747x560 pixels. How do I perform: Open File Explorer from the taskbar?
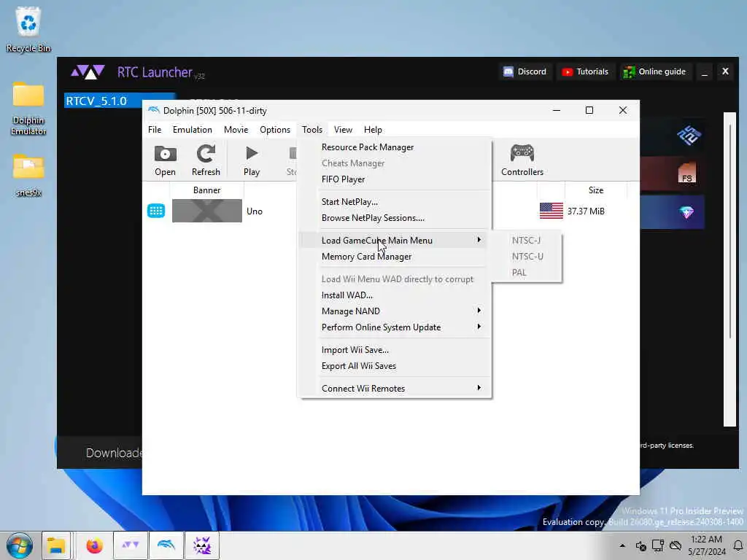pyautogui.click(x=56, y=545)
